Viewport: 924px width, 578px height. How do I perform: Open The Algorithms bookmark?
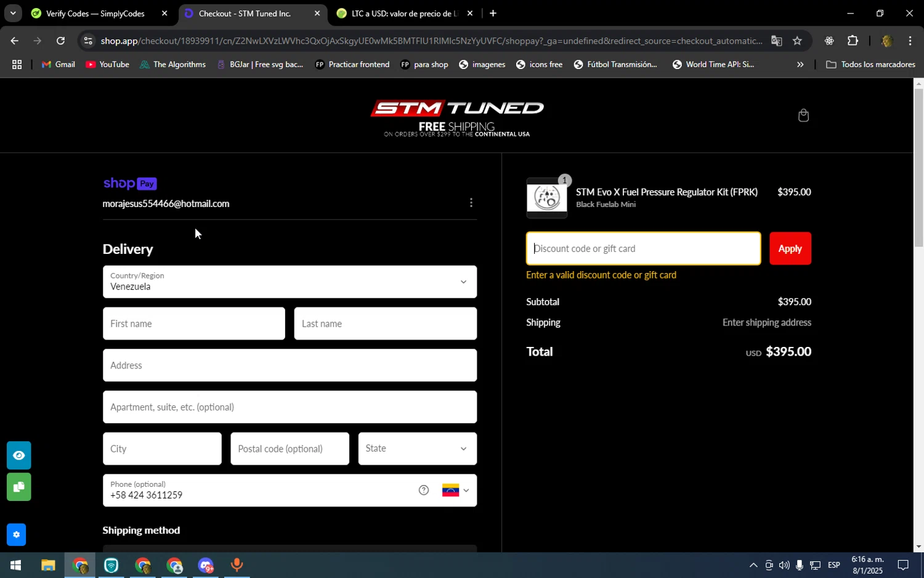coord(172,64)
